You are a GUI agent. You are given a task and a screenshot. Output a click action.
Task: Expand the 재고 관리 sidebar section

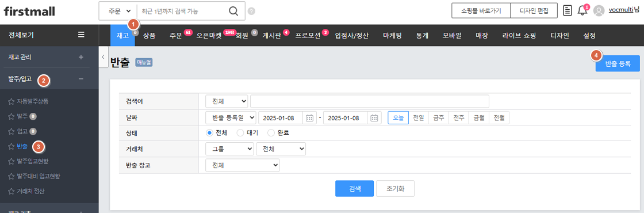81,57
